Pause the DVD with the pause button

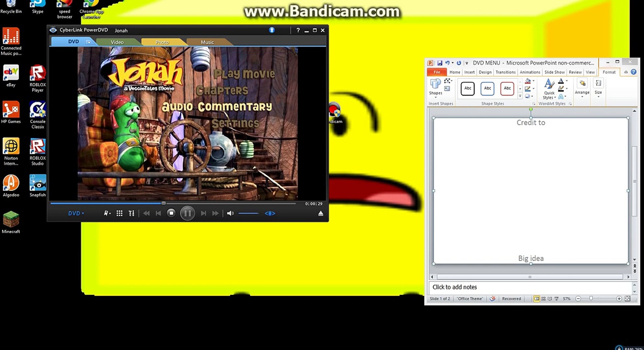point(187,213)
